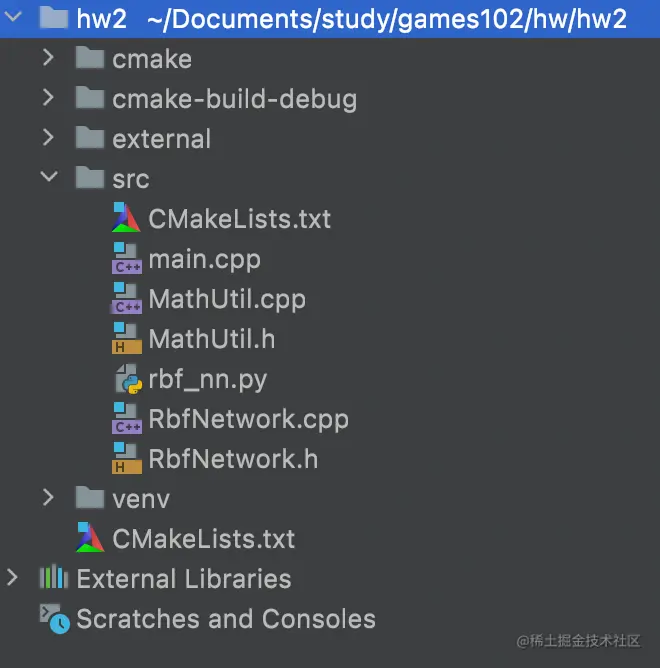This screenshot has height=668, width=660.
Task: Click the hw2 project folder icon
Action: click(54, 17)
